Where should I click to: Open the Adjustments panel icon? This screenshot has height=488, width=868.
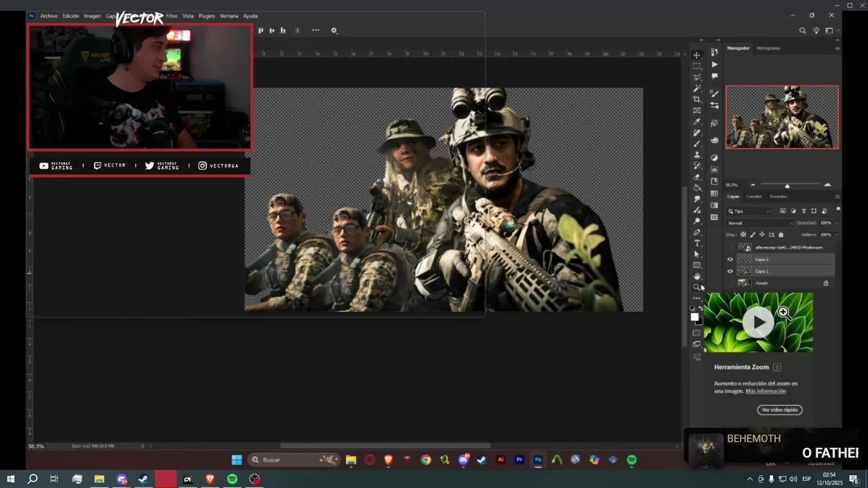[714, 157]
